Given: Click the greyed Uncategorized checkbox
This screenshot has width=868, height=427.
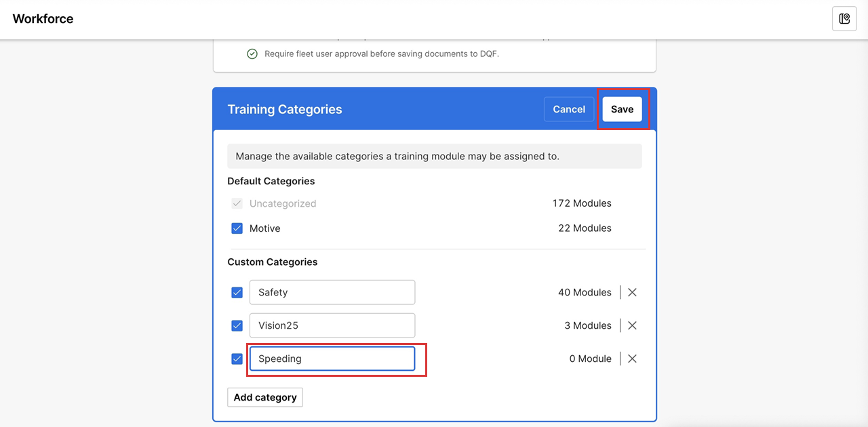Looking at the screenshot, I should [237, 204].
